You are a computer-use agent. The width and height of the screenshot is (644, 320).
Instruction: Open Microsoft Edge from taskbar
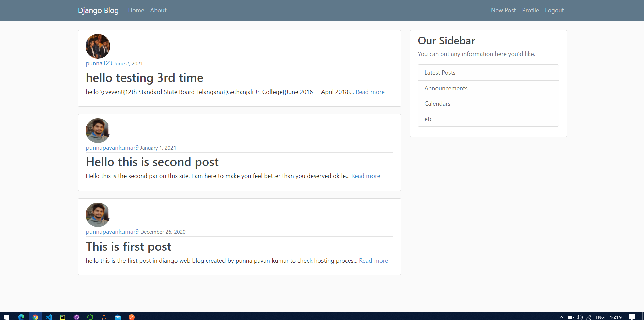point(21,317)
